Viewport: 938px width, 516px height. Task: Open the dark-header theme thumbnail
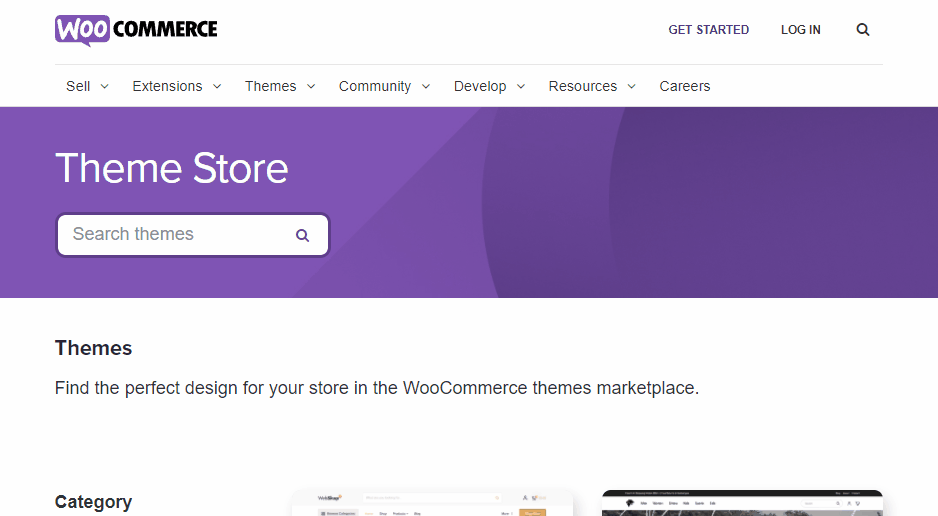(742, 503)
